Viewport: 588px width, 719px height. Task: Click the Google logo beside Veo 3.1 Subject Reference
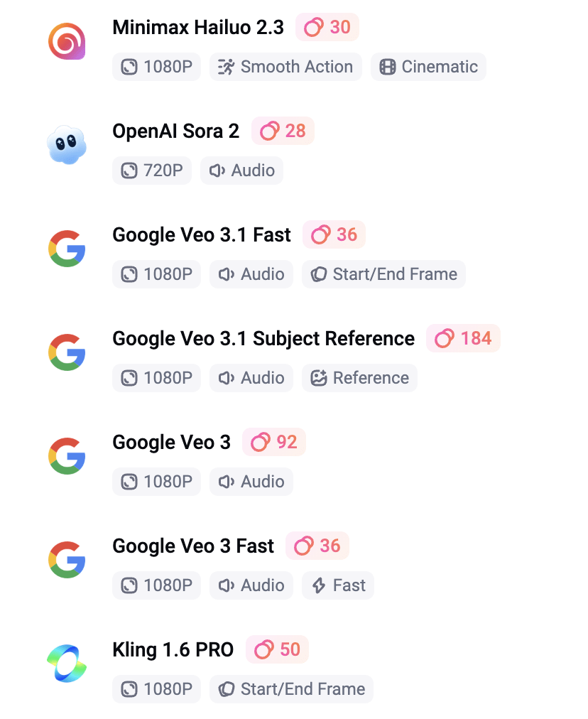[x=67, y=352]
